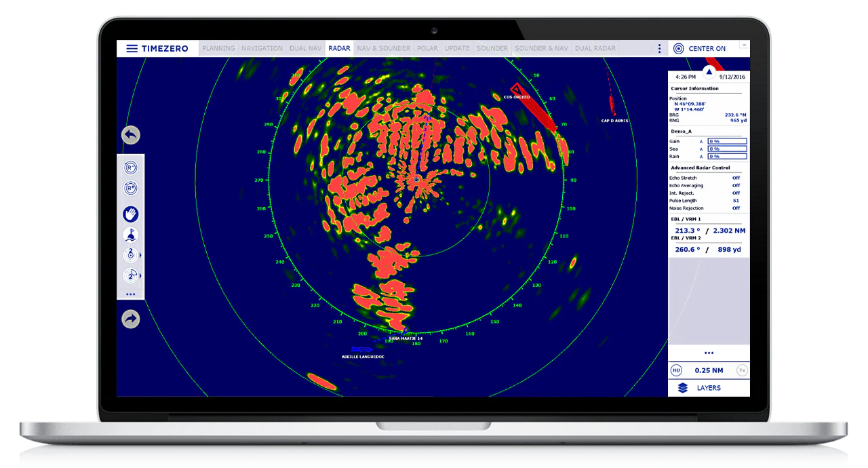
Task: Click the redo forward arrow button
Action: [131, 319]
